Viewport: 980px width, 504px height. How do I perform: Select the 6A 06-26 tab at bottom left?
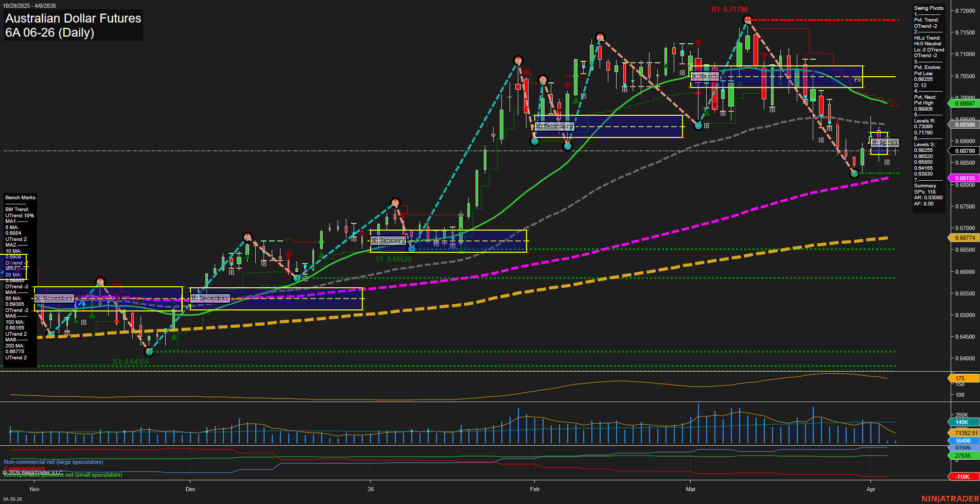(x=12, y=498)
